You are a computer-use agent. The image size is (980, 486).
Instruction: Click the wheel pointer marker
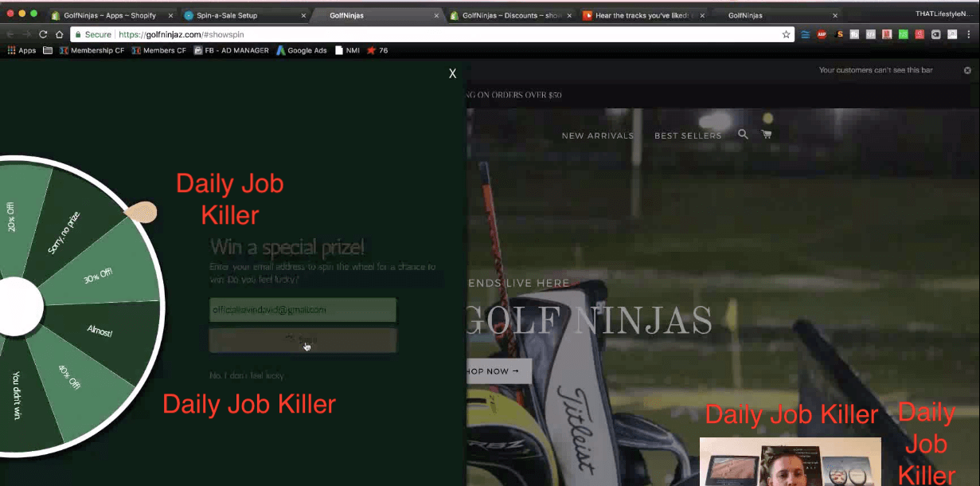pyautogui.click(x=141, y=212)
